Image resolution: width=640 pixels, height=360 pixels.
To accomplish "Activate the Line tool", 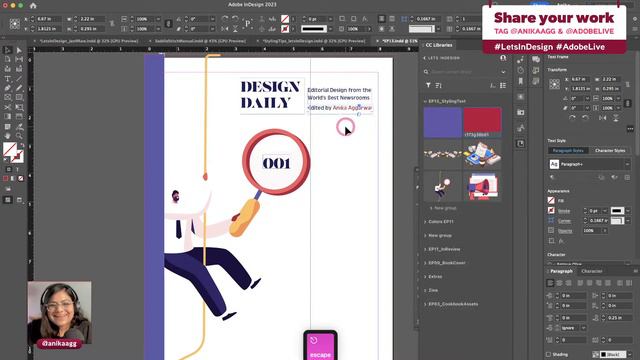I will pyautogui.click(x=19, y=79).
